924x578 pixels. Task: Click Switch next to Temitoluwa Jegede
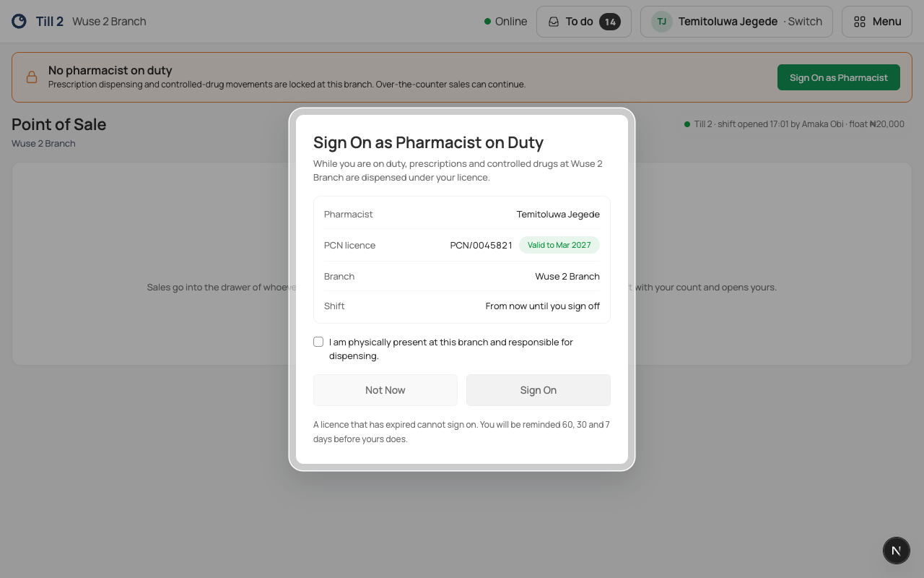805,22
